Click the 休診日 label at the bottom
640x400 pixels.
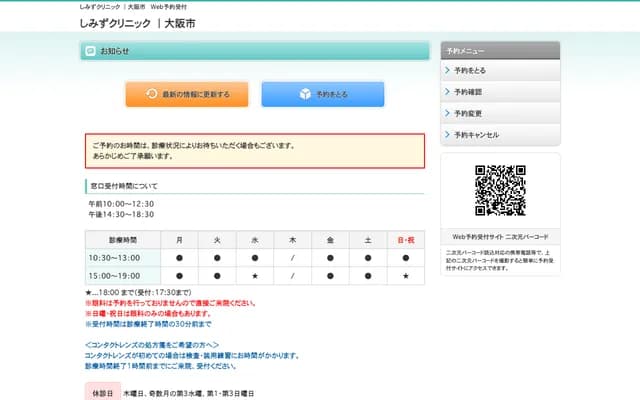coord(102,393)
